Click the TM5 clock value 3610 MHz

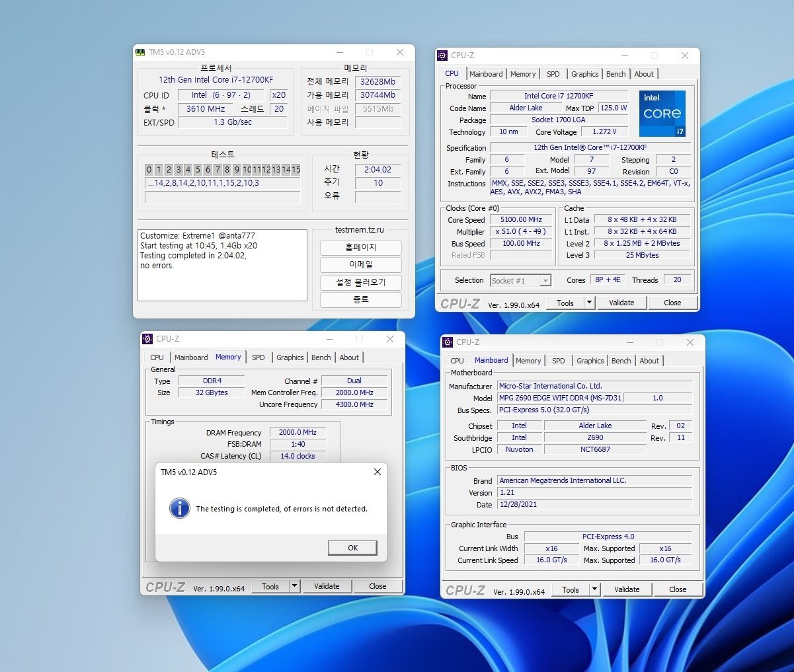[206, 109]
